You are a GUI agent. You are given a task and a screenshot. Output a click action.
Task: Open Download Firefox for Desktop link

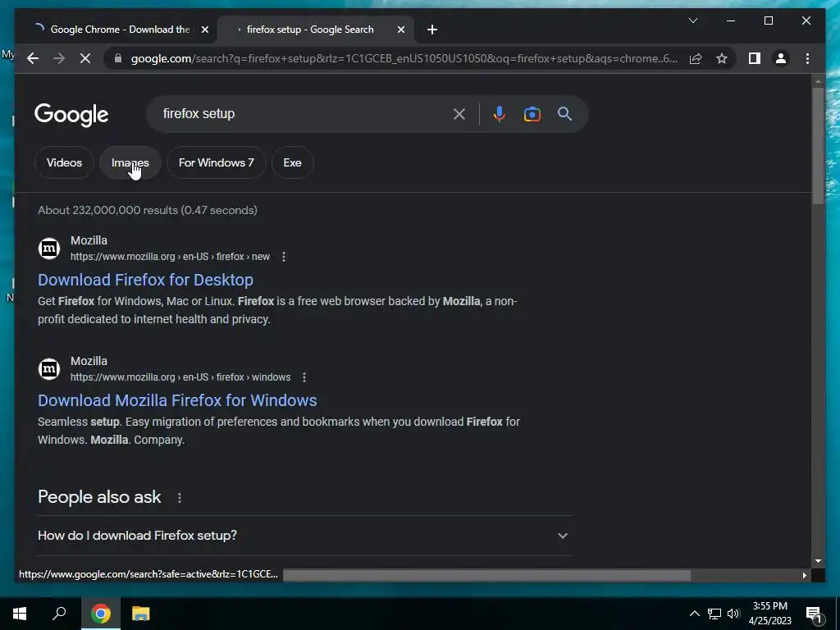click(146, 280)
